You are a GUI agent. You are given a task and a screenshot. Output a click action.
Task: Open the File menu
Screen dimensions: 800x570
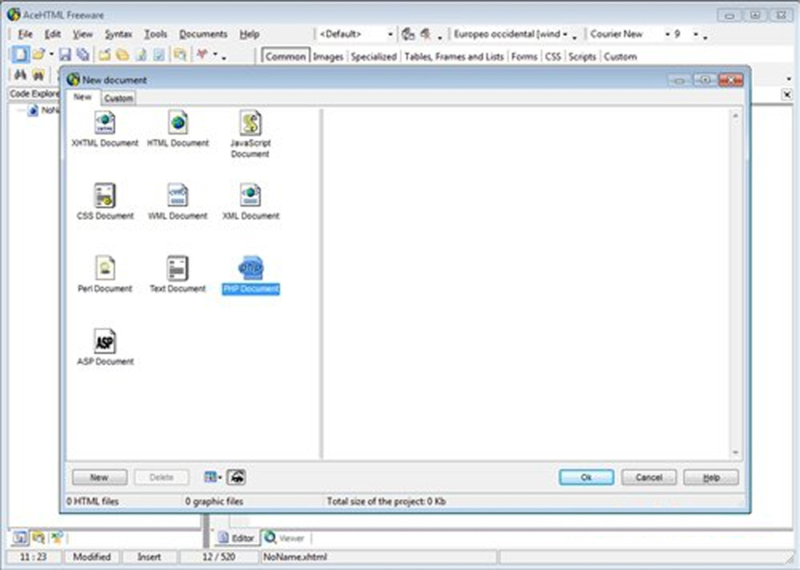pyautogui.click(x=25, y=34)
